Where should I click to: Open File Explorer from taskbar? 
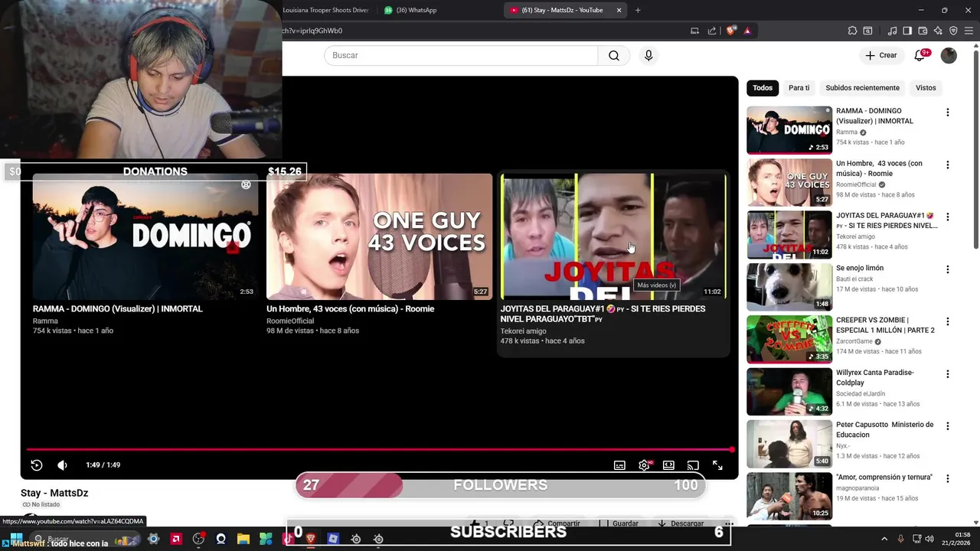click(243, 539)
